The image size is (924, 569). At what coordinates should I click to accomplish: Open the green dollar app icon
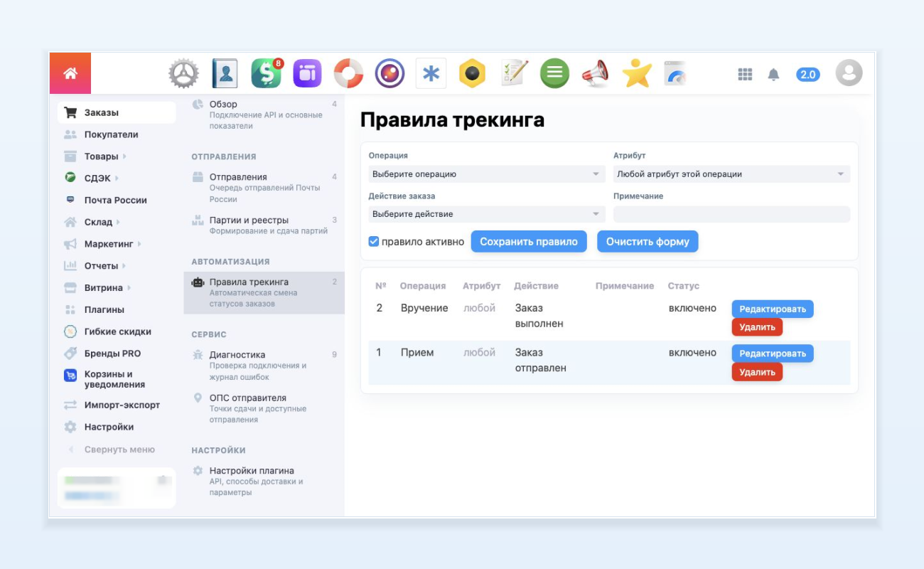click(267, 73)
